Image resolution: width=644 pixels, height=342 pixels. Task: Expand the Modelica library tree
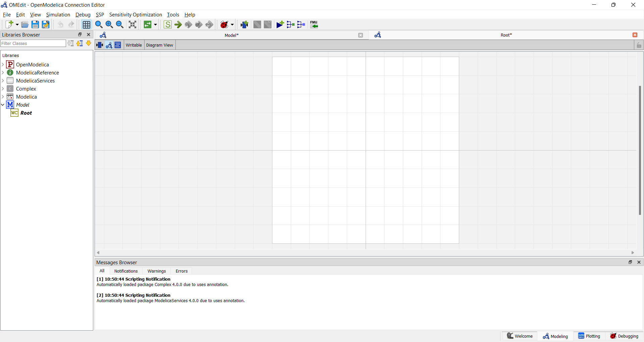[x=3, y=97]
